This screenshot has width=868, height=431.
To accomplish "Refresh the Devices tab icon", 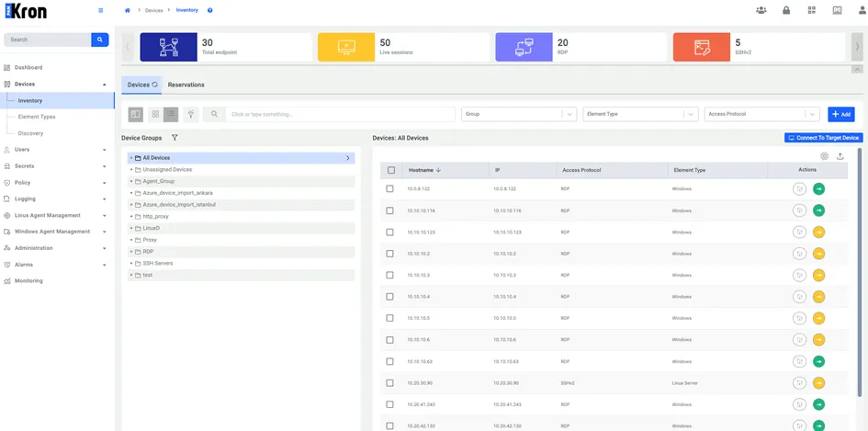I will (x=155, y=85).
